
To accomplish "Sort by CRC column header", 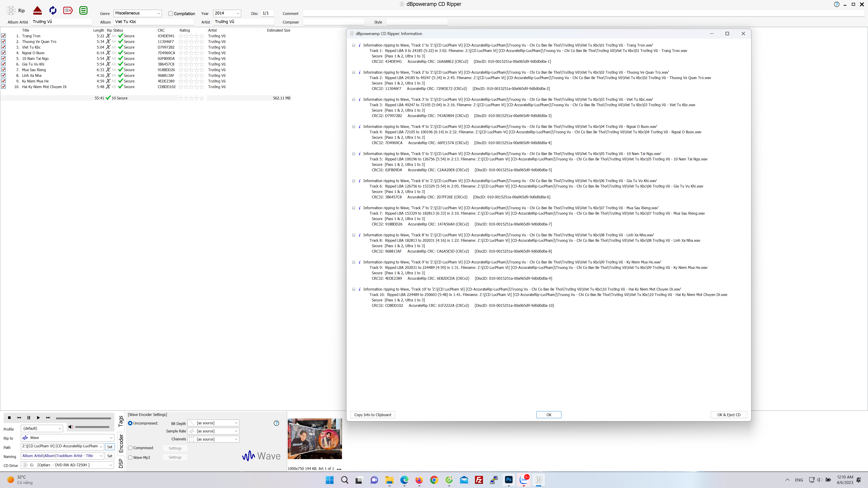I will click(161, 30).
